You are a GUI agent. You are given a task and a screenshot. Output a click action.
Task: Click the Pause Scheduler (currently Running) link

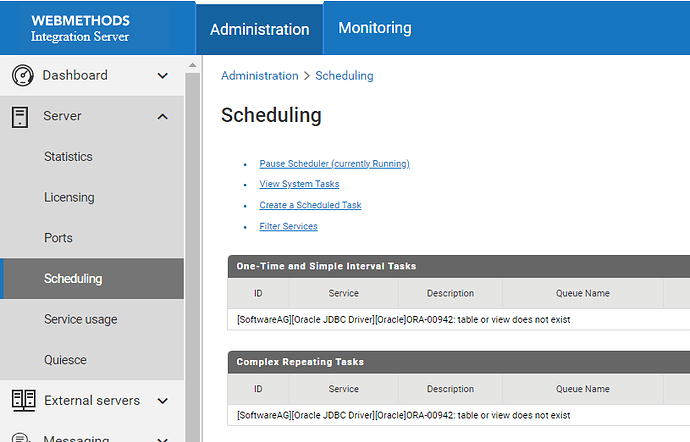334,164
